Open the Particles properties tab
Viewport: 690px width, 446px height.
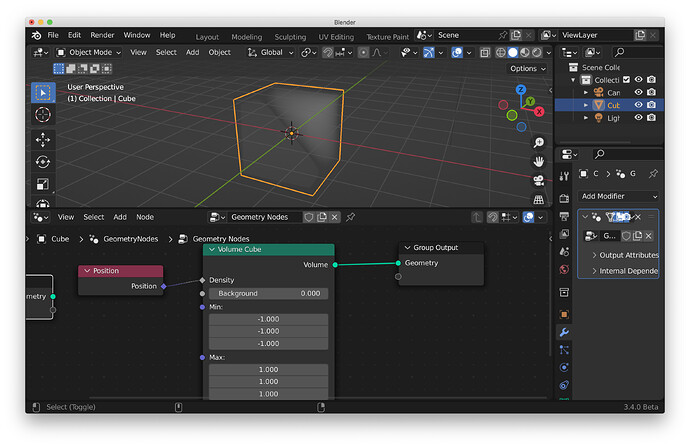point(564,350)
